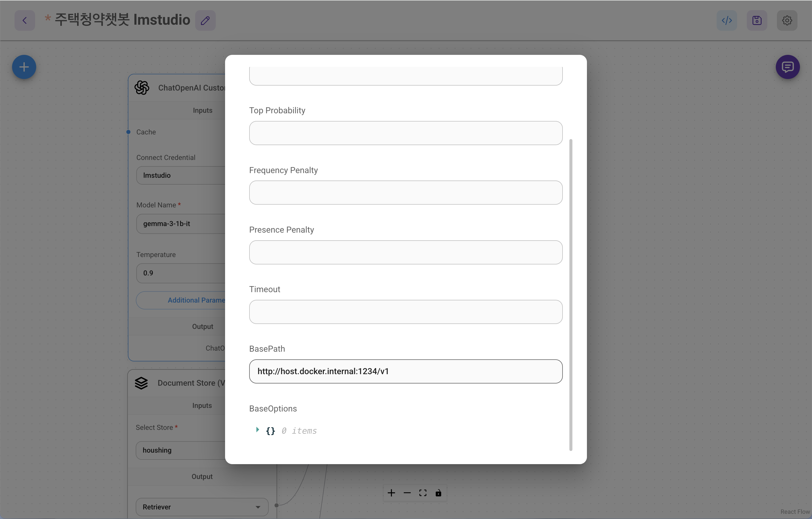Click the BasePath input field
Viewport: 812px width, 519px height.
click(406, 371)
